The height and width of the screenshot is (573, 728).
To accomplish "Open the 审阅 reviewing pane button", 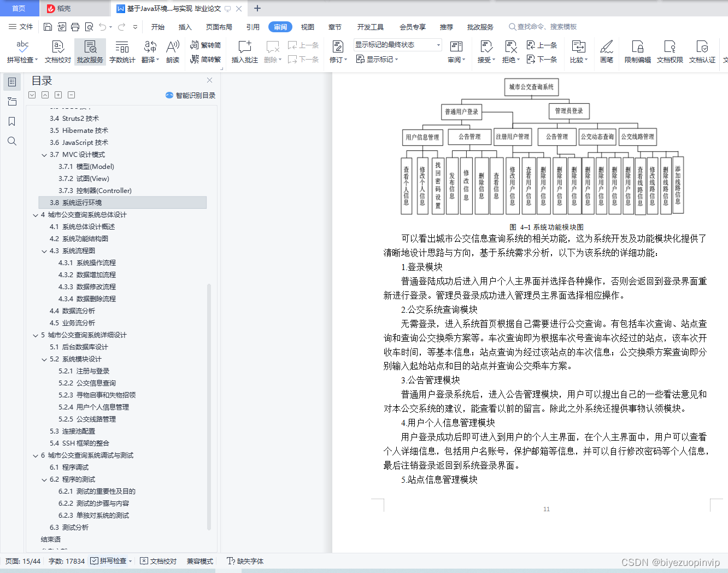I will (456, 52).
